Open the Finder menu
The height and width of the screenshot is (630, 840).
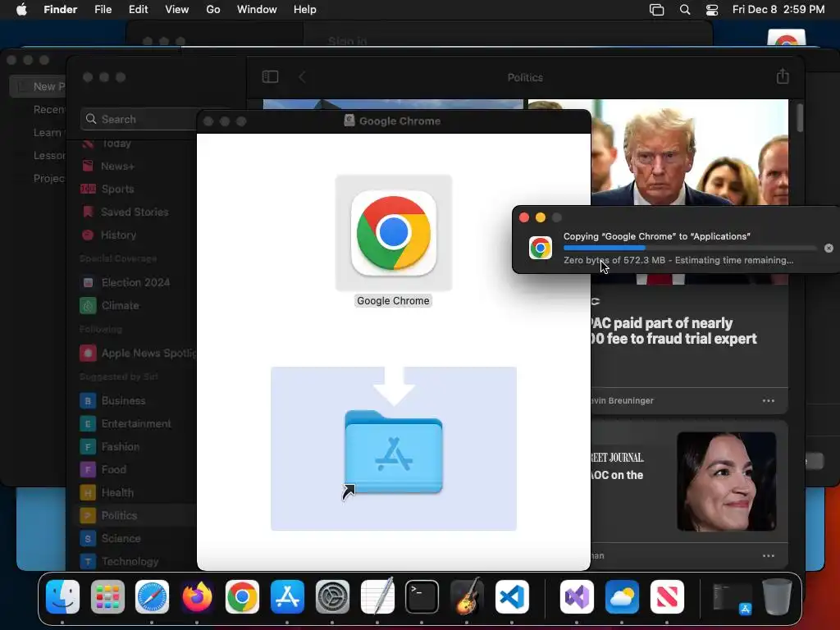point(60,10)
